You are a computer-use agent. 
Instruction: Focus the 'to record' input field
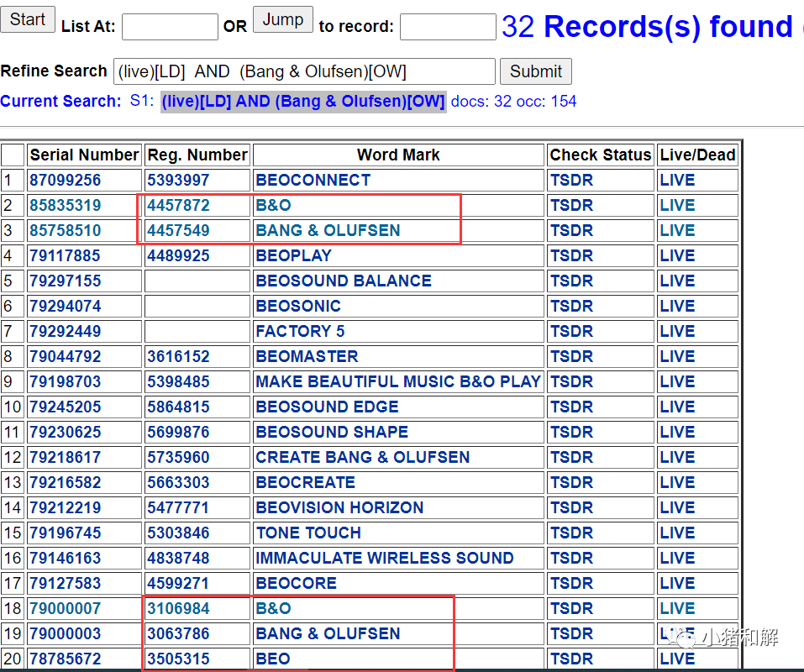coord(448,27)
